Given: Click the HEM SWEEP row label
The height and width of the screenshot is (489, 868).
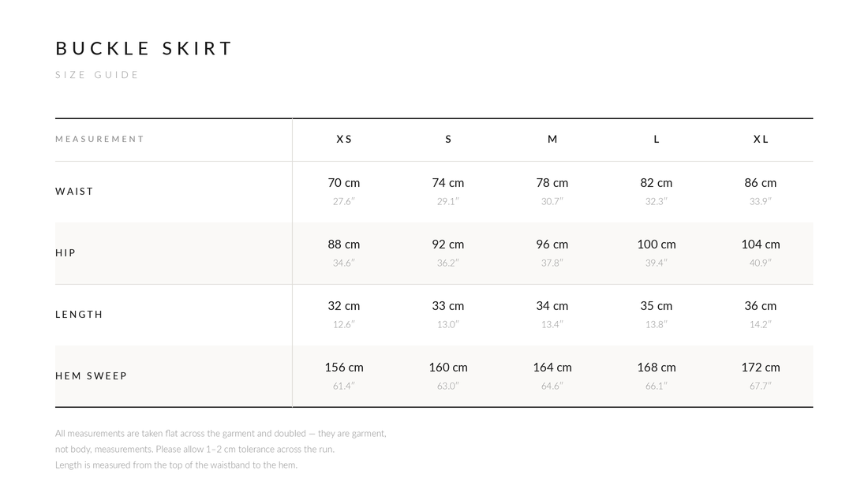Looking at the screenshot, I should coord(92,375).
